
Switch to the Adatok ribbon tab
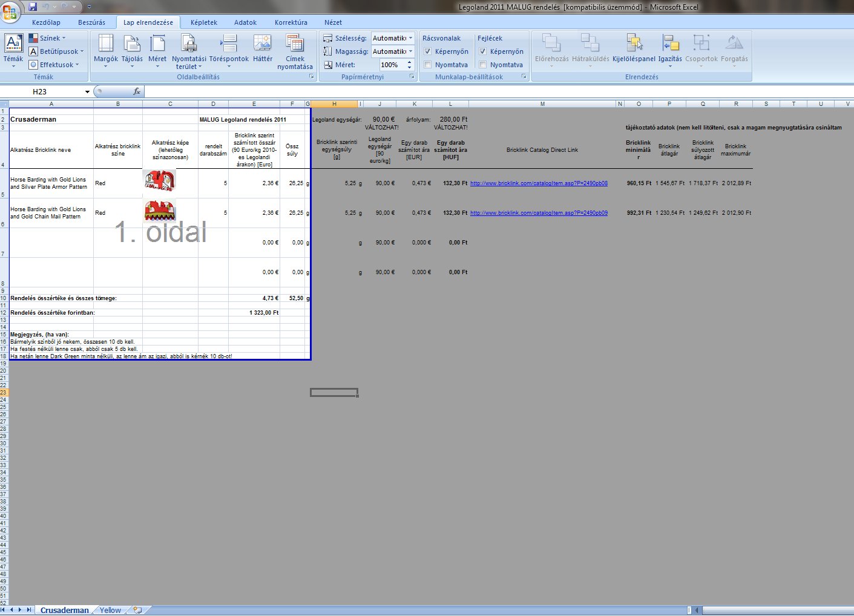click(x=245, y=22)
